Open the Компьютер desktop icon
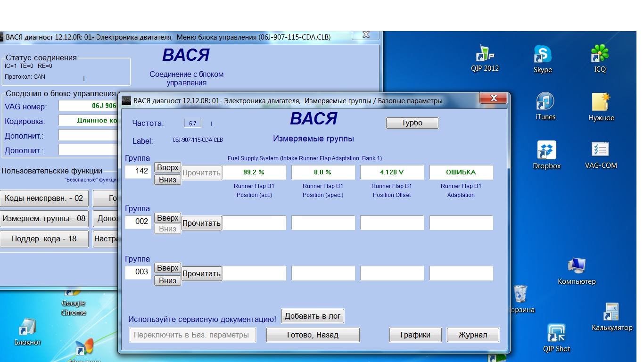The width and height of the screenshot is (644, 362). coord(577,267)
